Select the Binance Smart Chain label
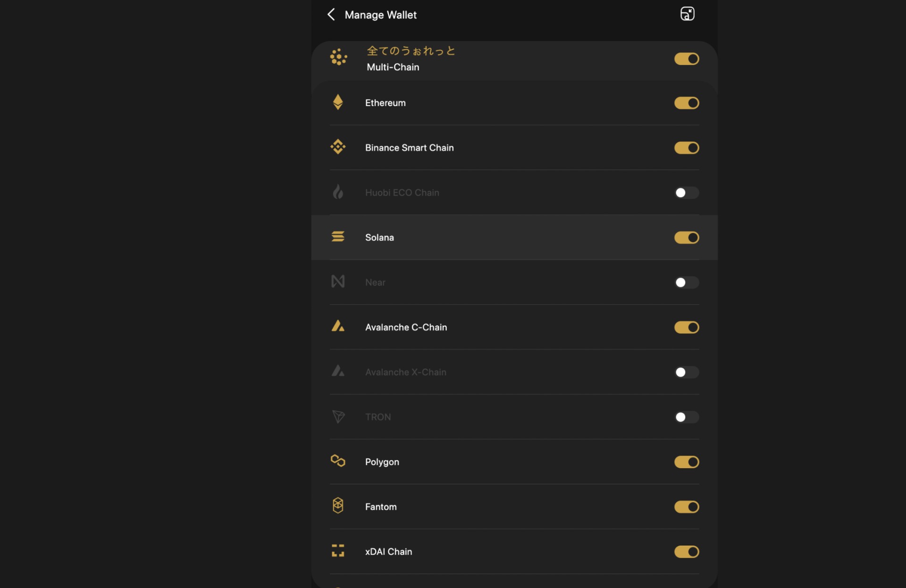The width and height of the screenshot is (906, 588). point(409,148)
